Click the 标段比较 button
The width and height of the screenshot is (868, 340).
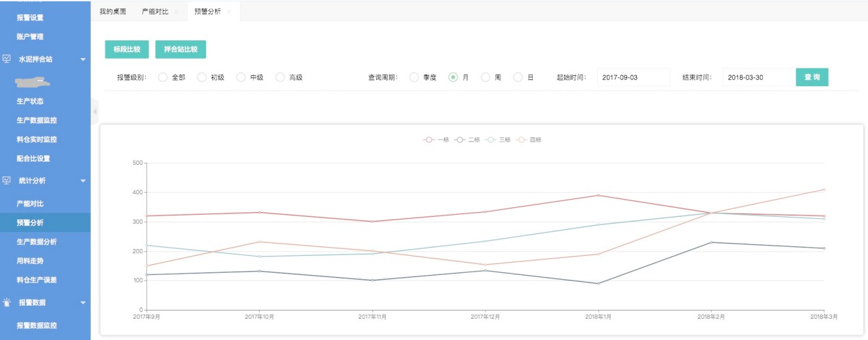(x=127, y=49)
